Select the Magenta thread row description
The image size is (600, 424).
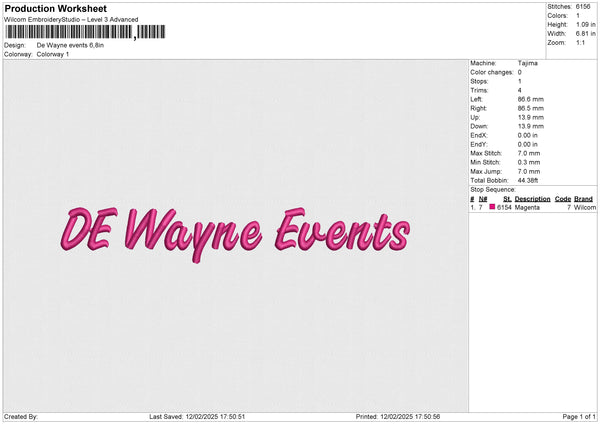click(x=527, y=207)
